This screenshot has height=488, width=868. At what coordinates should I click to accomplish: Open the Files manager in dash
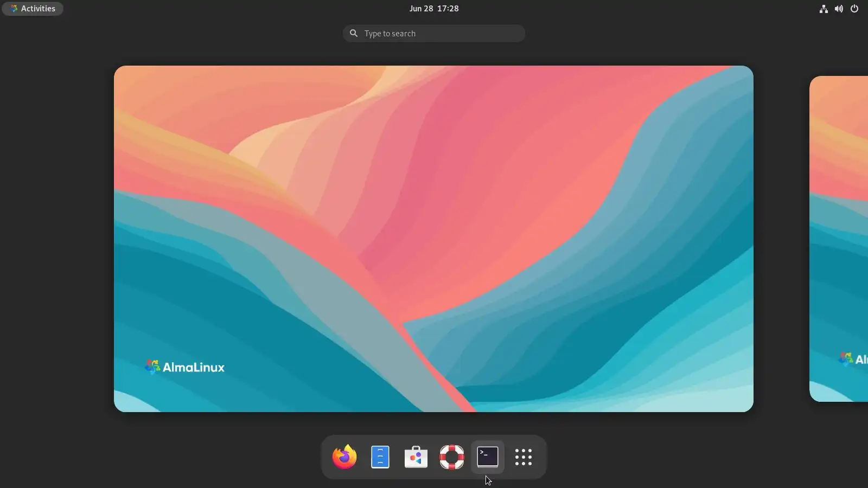pos(380,457)
